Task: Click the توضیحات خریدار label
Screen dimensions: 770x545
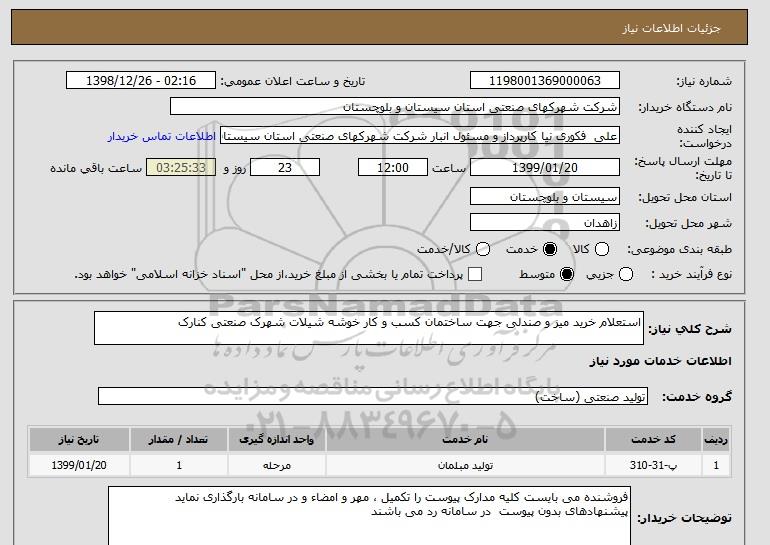Action: pos(685,518)
